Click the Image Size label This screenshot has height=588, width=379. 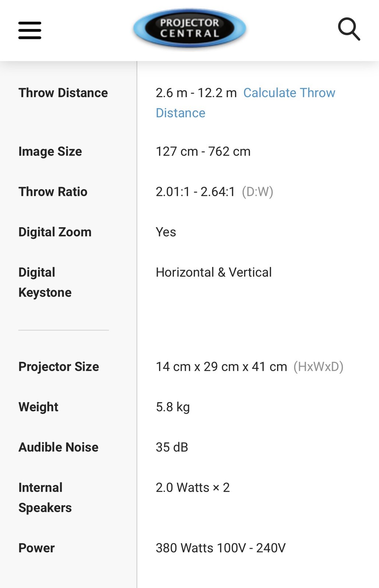50,151
